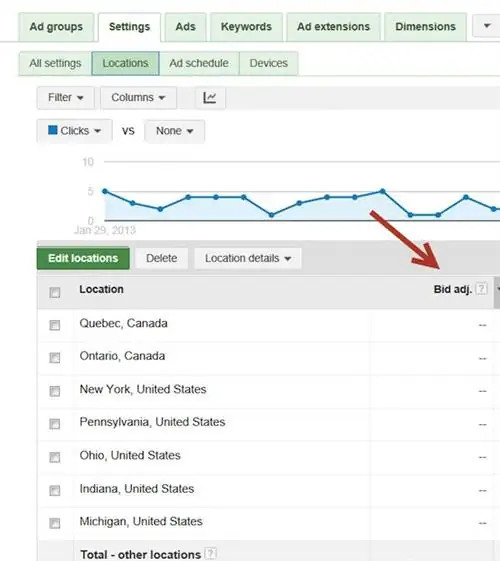
Task: Click the blue Clicks color square
Action: point(53,130)
